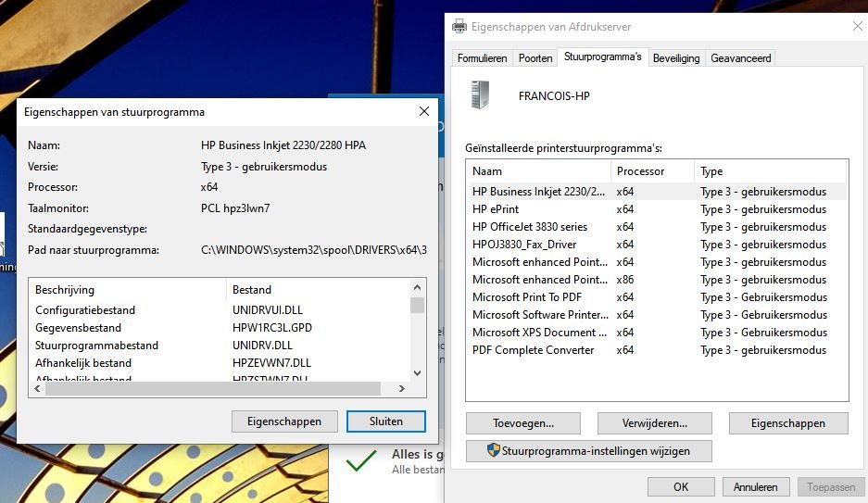Click the UNIDRVUI.DLL file name
This screenshot has height=503, width=868.
268,310
